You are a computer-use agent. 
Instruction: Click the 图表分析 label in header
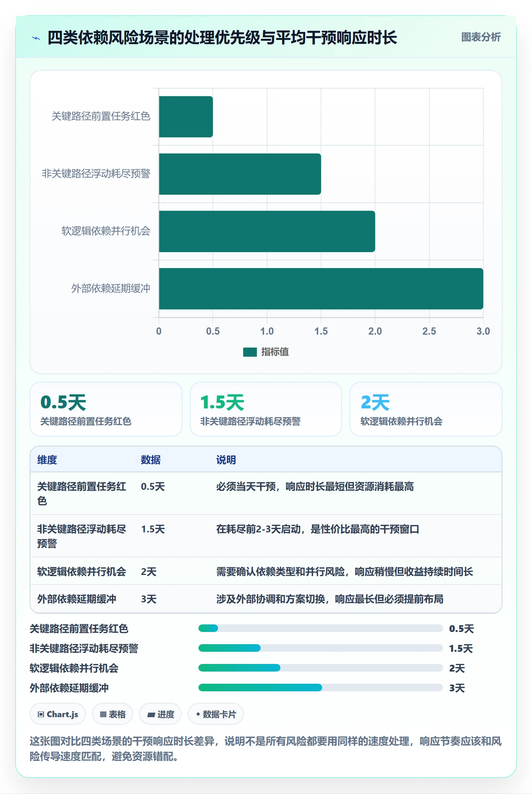481,37
